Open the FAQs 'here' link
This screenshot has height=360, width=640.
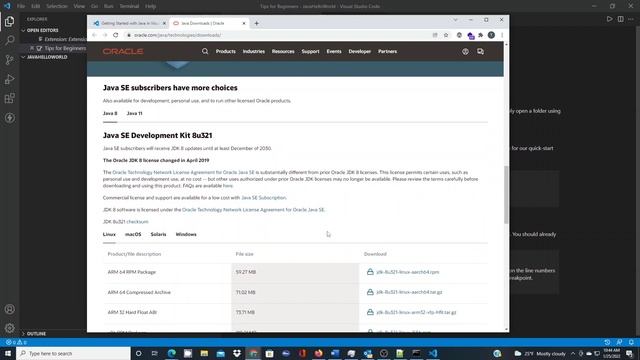click(227, 186)
